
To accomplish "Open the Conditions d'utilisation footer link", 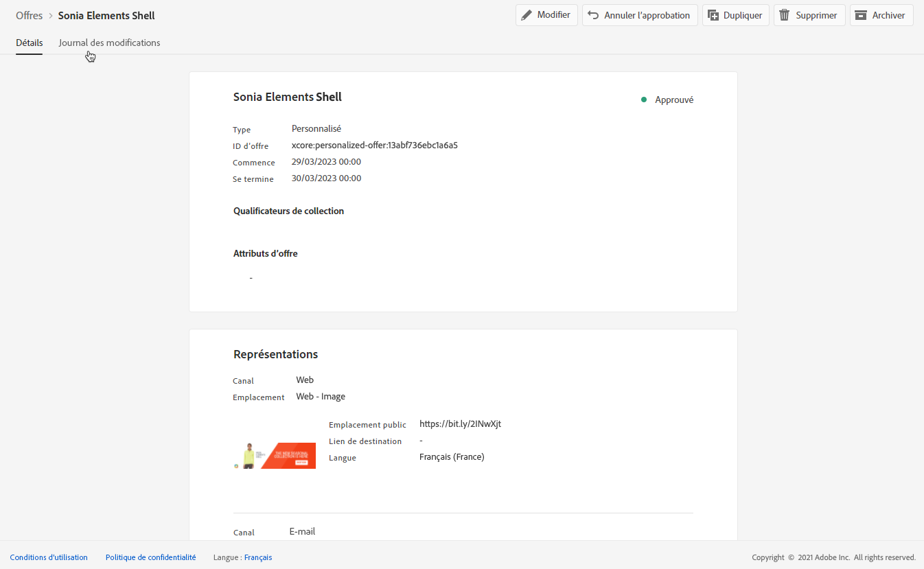I will tap(49, 557).
